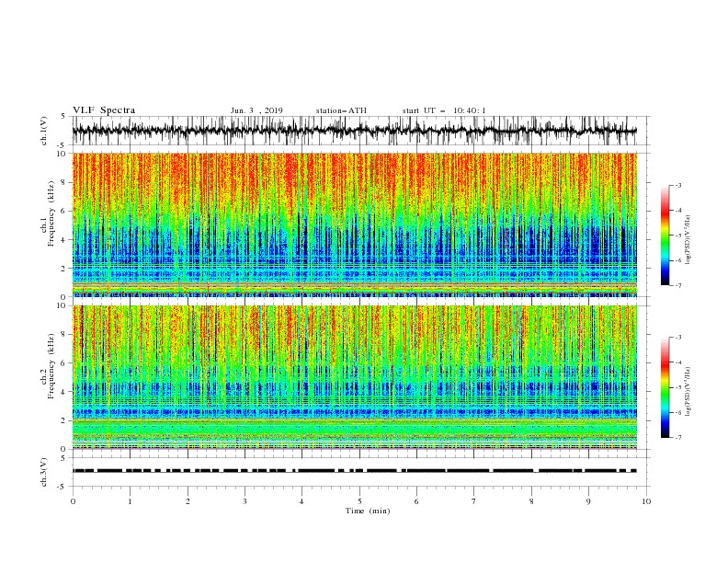Click the "-7" tick on ch.1 color bar
Screen dimensions: 728x563
[x=678, y=285]
